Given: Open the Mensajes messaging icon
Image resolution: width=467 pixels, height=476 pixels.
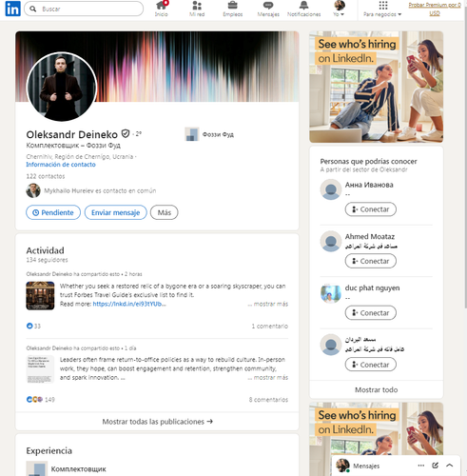Looking at the screenshot, I should pos(268,9).
